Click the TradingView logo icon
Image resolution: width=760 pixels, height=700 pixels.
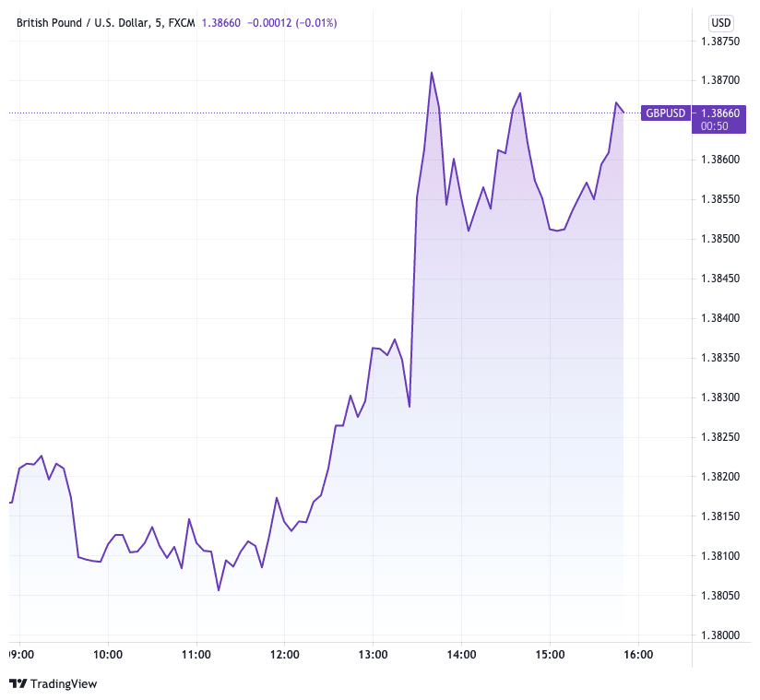tap(18, 683)
